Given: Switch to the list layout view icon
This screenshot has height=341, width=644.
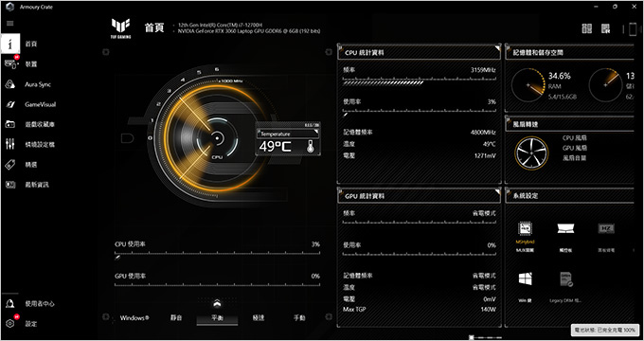Looking at the screenshot, I should (606, 28).
